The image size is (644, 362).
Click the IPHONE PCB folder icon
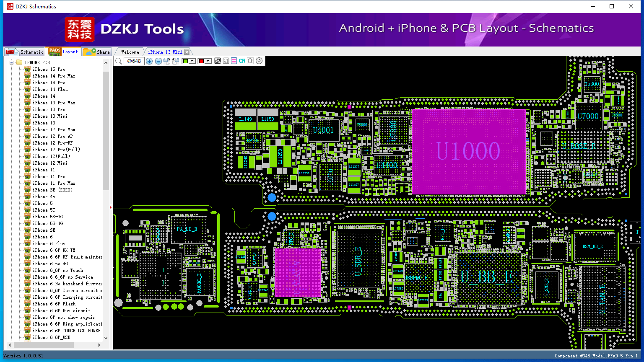19,62
